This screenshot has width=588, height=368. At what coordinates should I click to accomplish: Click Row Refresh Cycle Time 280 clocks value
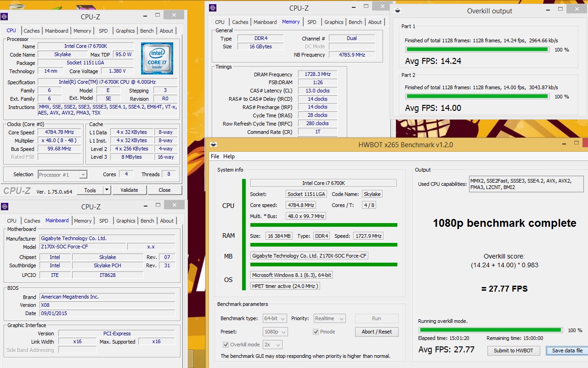pos(317,124)
